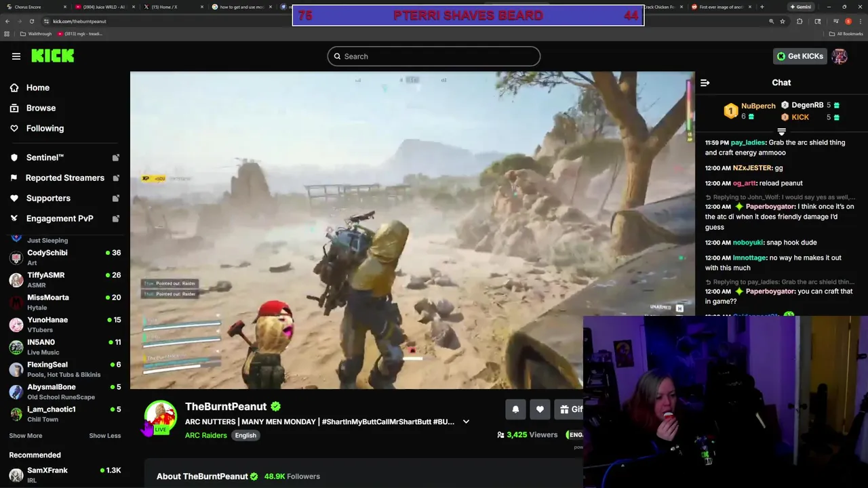This screenshot has width=868, height=488.
Task: Open recommended channel SamXFrank
Action: coord(64,474)
